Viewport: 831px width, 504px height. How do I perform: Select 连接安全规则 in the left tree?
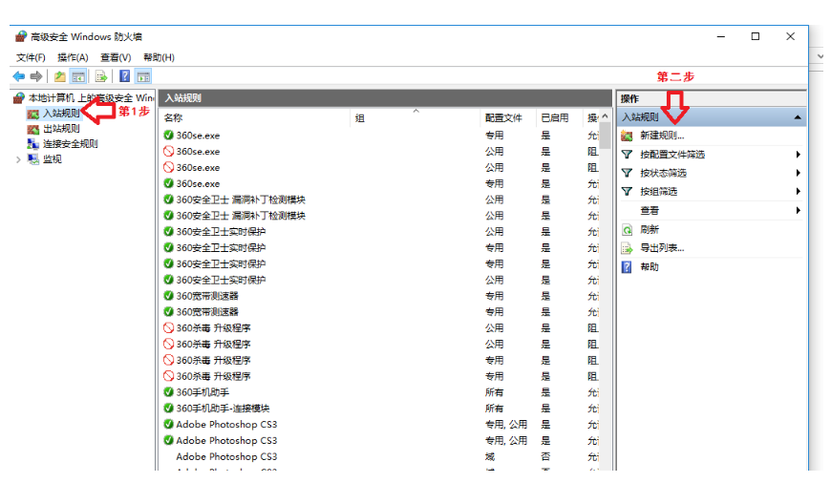point(71,144)
